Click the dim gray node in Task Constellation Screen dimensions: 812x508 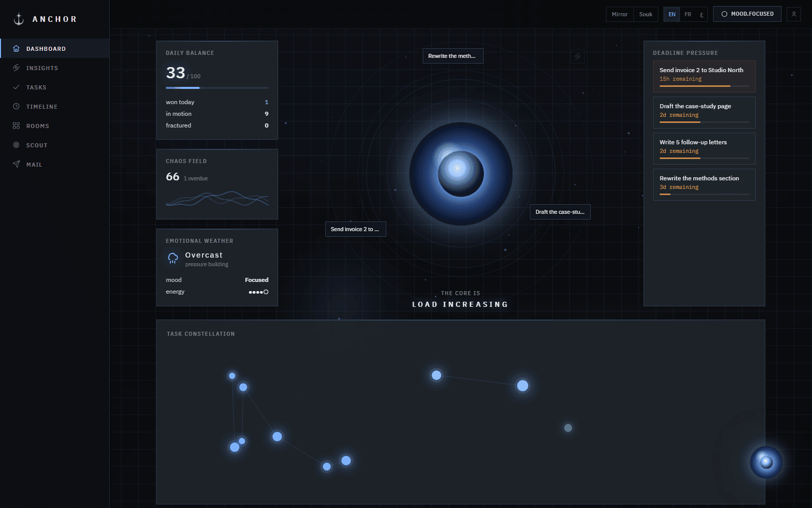coord(568,428)
